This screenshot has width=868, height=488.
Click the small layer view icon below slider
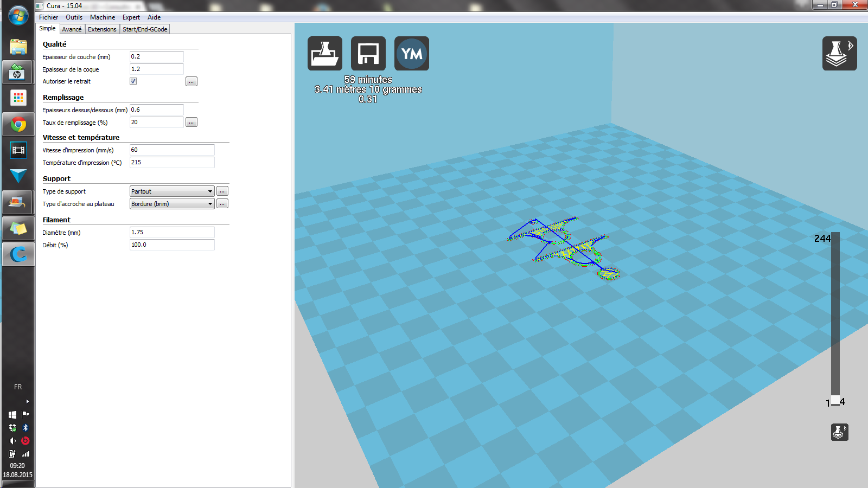[839, 432]
